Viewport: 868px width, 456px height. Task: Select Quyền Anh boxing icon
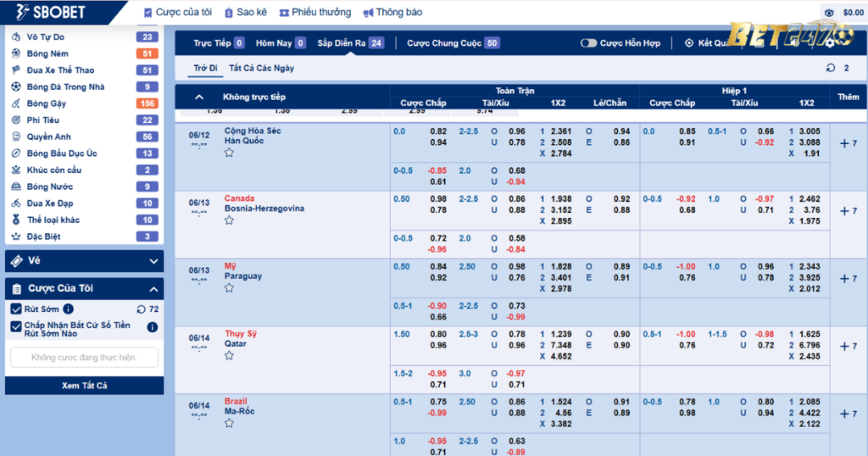click(x=16, y=136)
